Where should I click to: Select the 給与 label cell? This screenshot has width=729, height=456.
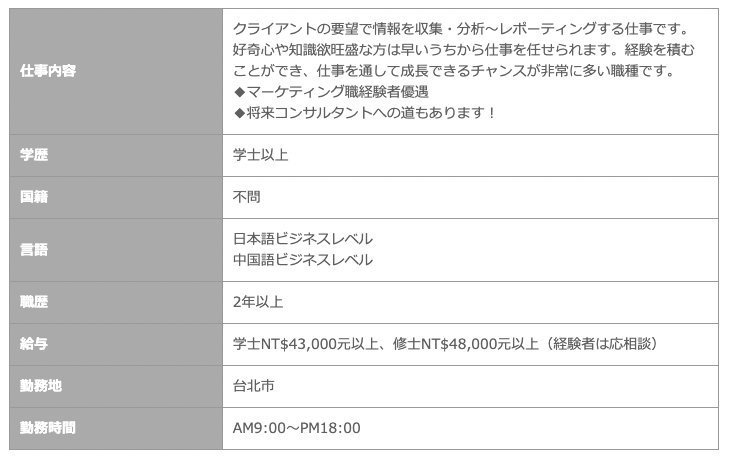[116, 344]
